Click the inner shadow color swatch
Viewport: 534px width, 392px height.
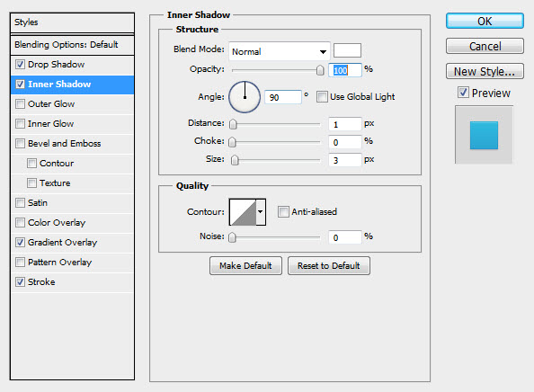(347, 50)
